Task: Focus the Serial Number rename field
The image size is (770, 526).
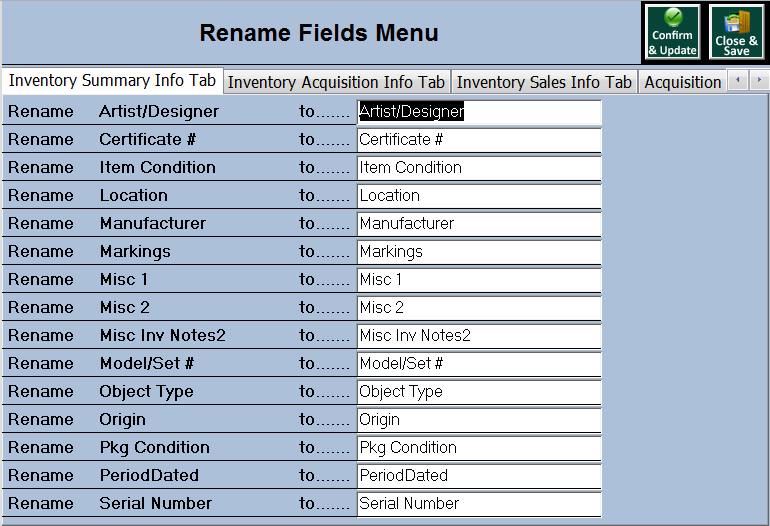Action: coord(479,504)
